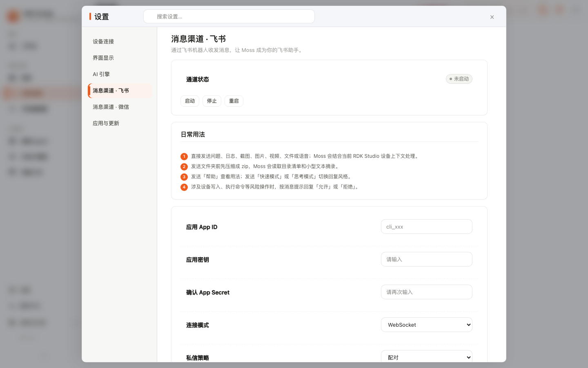Image resolution: width=588 pixels, height=368 pixels.
Task: Focus the 应用密钥 input field
Action: tap(427, 259)
